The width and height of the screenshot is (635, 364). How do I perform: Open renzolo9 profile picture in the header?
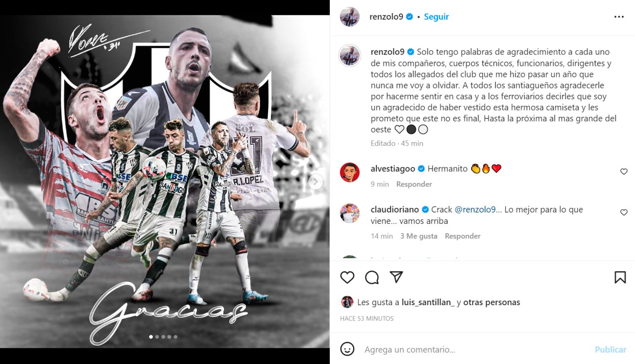[350, 17]
